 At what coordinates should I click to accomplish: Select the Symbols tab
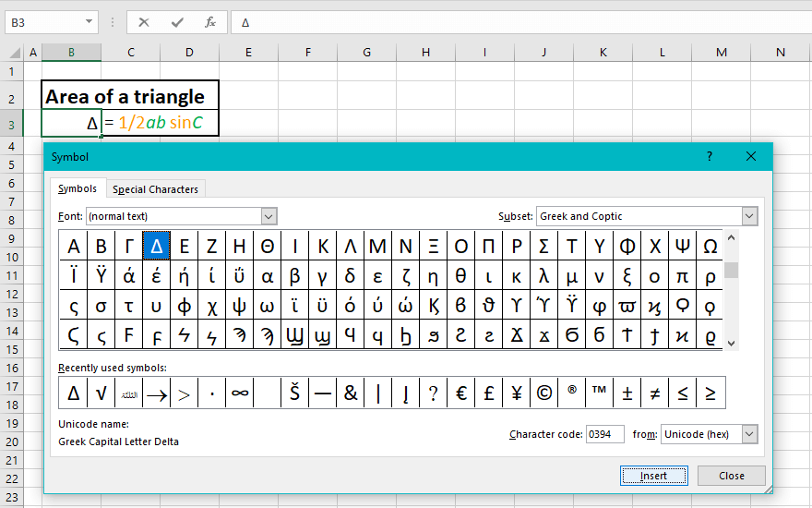[78, 189]
